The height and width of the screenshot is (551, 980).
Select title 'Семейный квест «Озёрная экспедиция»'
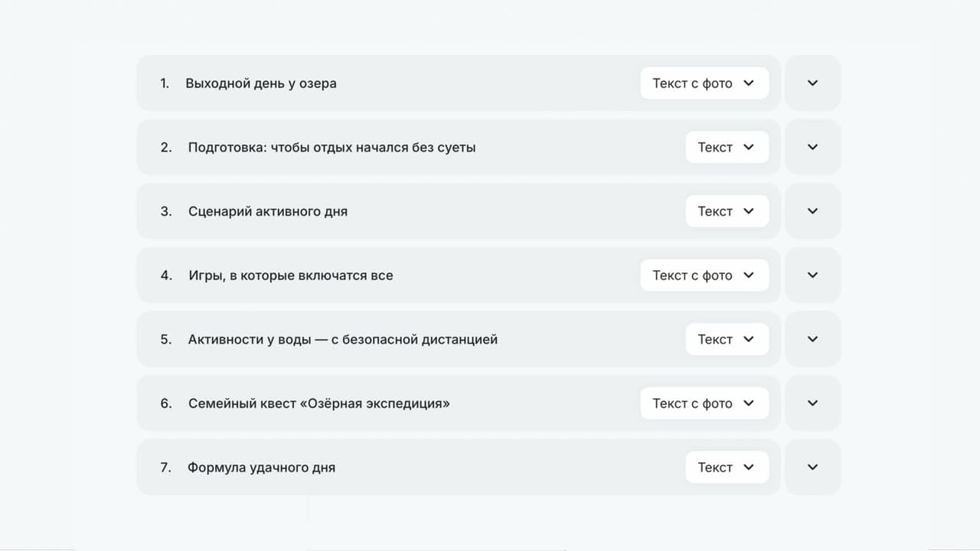coord(319,403)
